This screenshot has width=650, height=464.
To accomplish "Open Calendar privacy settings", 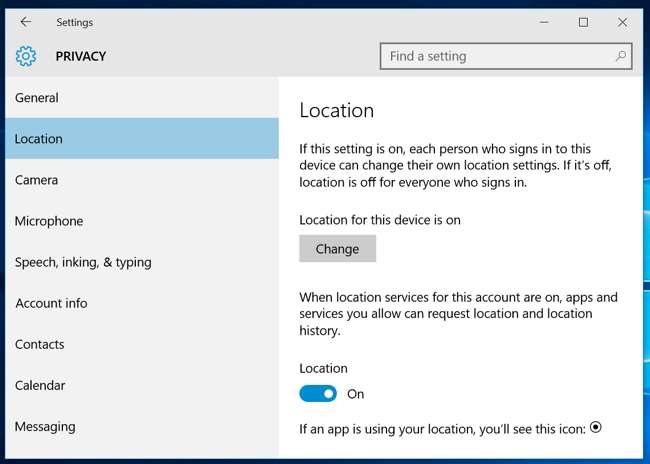I will pyautogui.click(x=40, y=385).
